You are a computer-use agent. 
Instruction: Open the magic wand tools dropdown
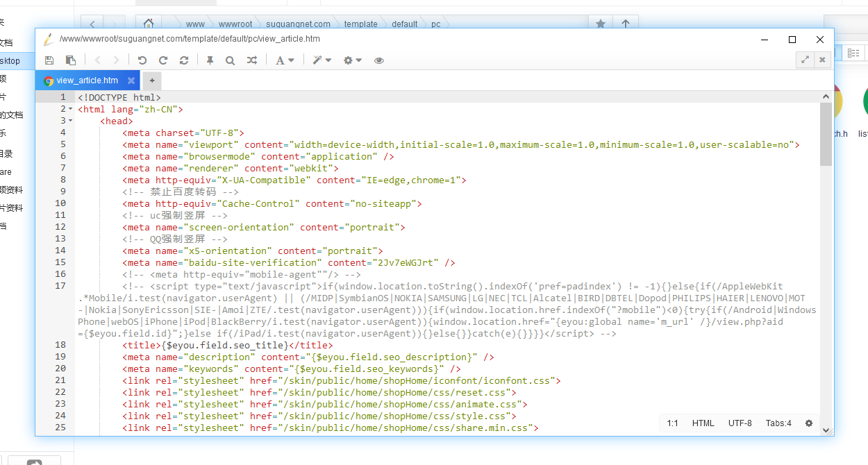322,60
